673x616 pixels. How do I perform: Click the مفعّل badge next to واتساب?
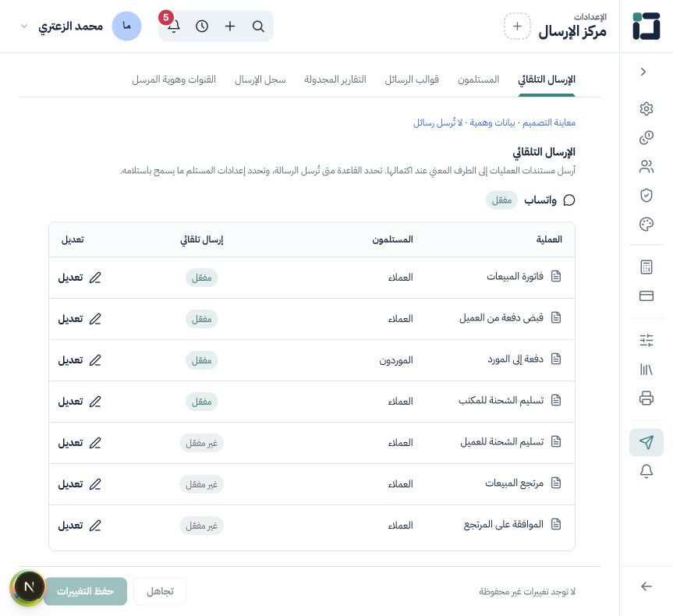click(501, 200)
